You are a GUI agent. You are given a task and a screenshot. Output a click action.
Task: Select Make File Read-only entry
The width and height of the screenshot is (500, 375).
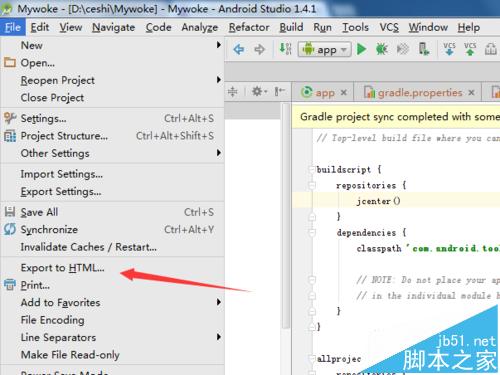pyautogui.click(x=112, y=355)
